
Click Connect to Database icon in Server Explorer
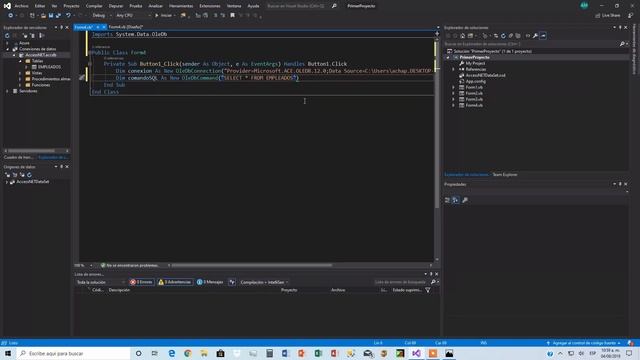(25, 36)
